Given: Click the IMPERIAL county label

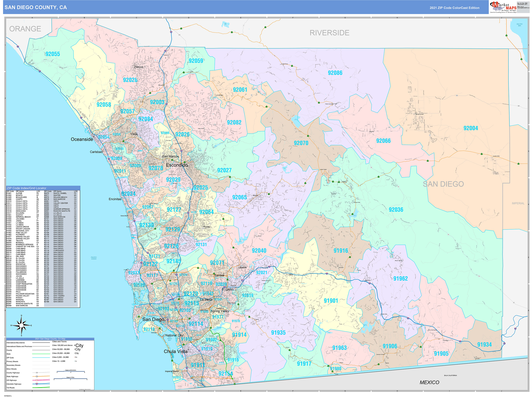Looking at the screenshot, I should tap(518, 203).
